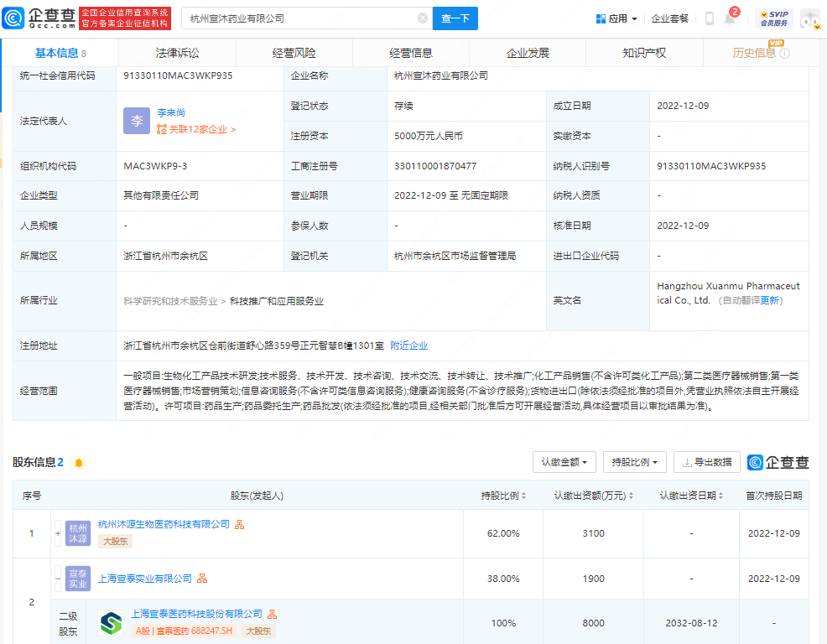
Task: Click the 查一下 search button
Action: click(x=455, y=18)
